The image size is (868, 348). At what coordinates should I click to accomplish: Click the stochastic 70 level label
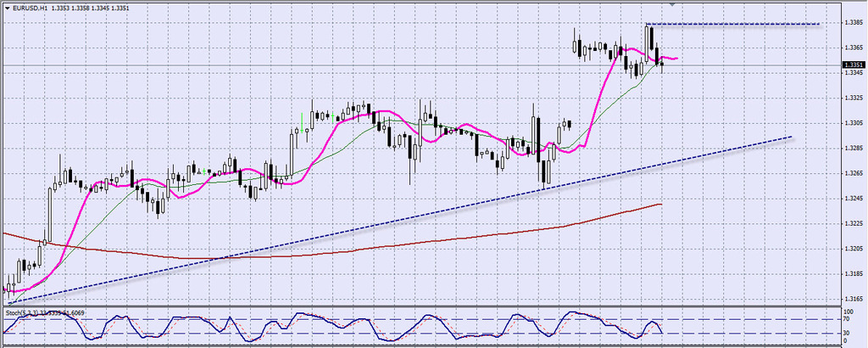(x=848, y=319)
